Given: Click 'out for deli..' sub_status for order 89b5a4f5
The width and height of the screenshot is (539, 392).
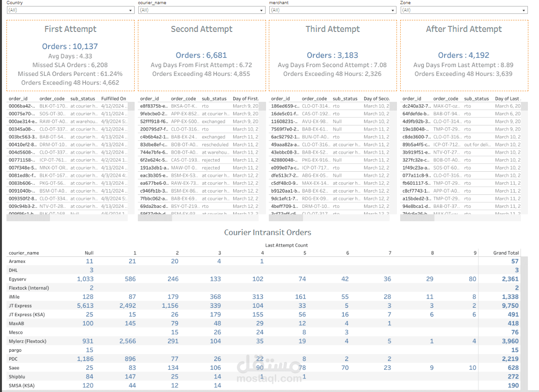Looking at the screenshot, I should point(478,145).
